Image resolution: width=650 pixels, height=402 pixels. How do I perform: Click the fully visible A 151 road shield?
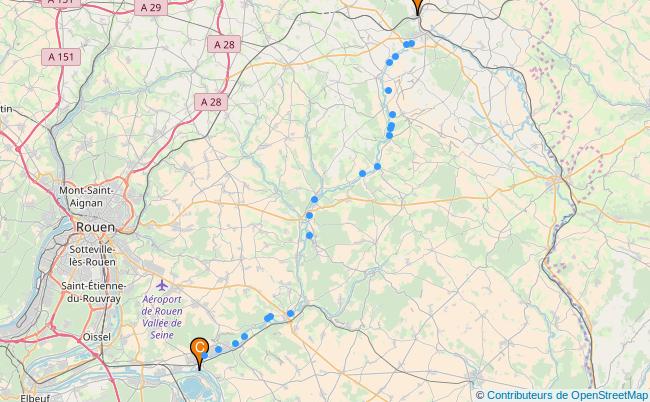61,57
